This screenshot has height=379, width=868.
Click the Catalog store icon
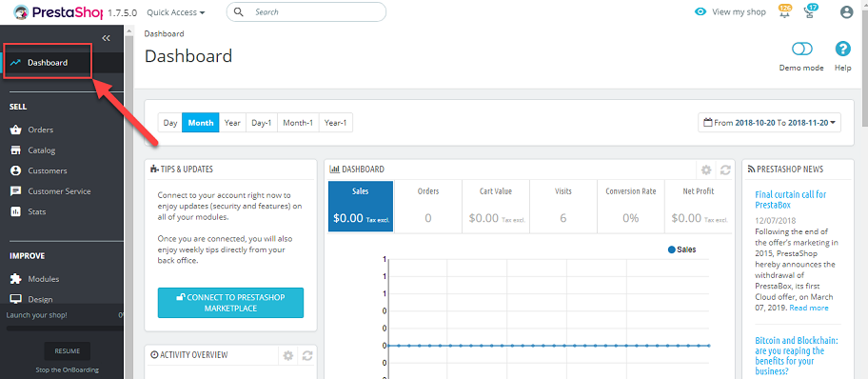(15, 150)
